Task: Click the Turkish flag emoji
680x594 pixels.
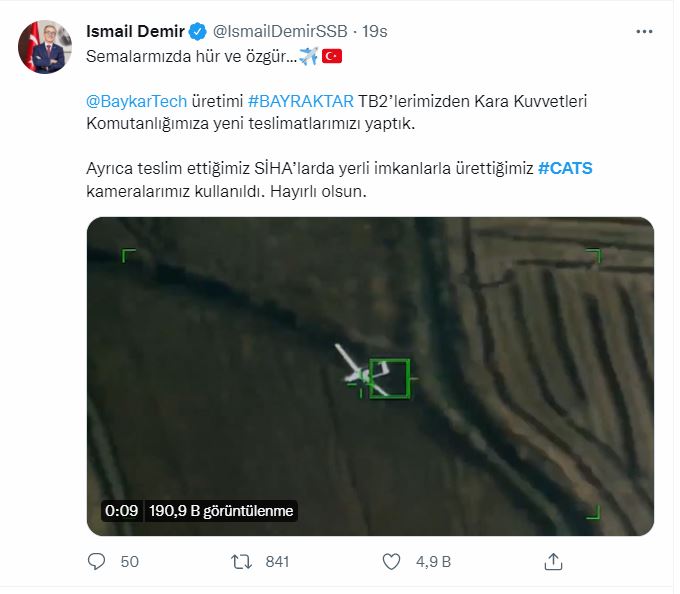Action: coord(332,56)
